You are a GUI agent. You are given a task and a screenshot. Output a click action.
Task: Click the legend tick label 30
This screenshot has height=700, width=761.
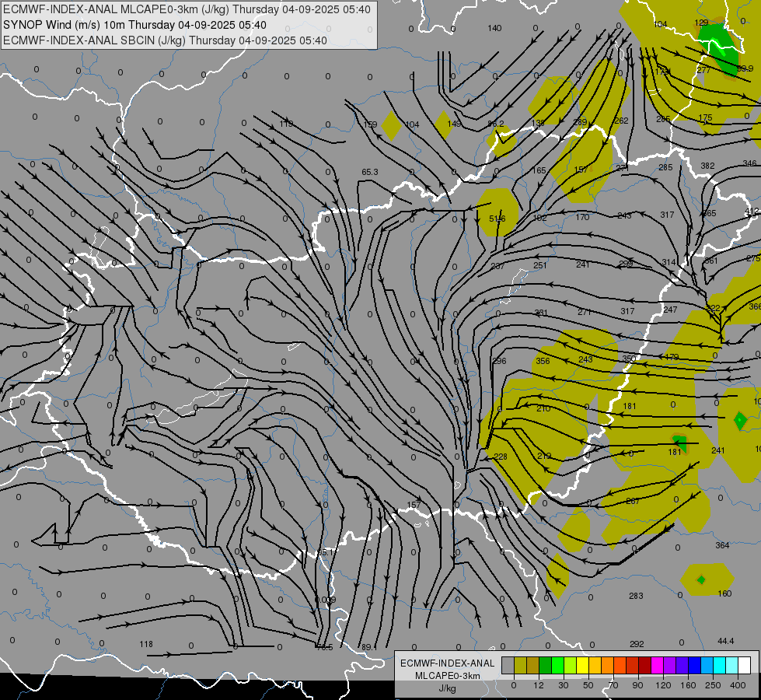tap(564, 685)
